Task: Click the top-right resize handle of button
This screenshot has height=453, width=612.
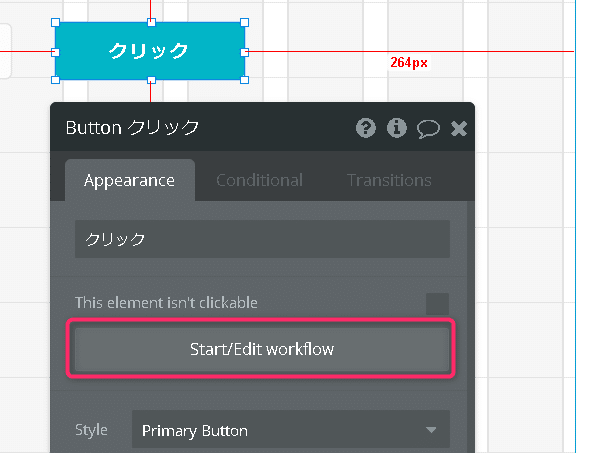Action: click(245, 22)
